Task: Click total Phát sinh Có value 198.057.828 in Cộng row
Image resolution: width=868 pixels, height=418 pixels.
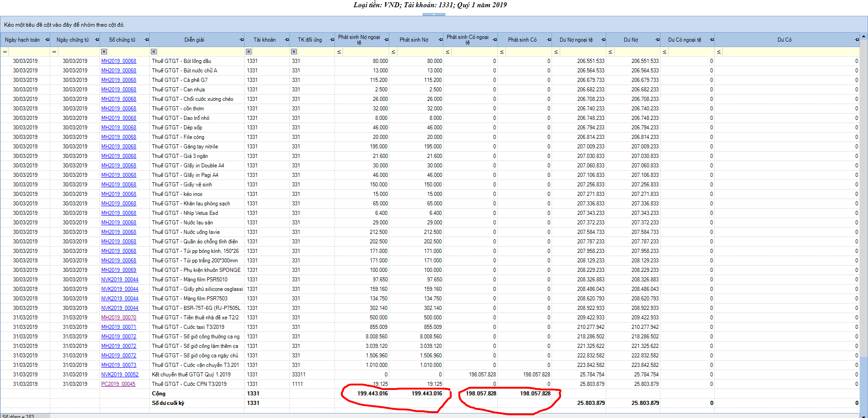Action: tap(535, 394)
